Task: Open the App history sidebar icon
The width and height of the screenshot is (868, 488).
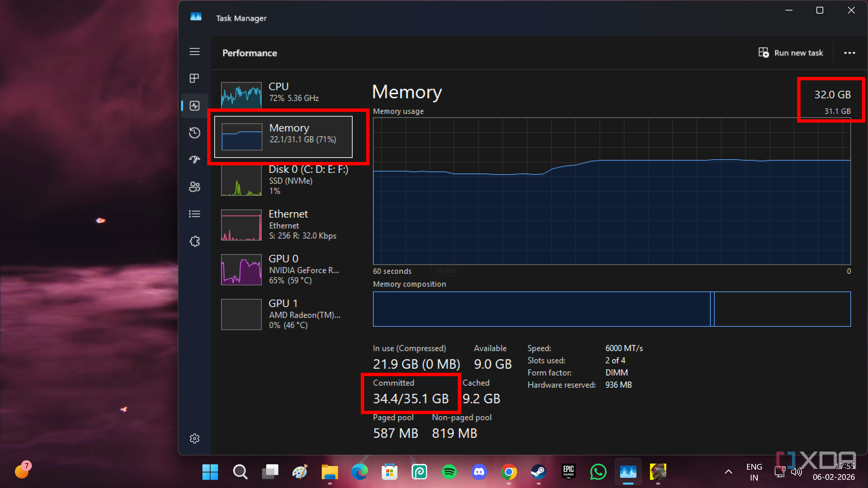Action: click(x=194, y=133)
